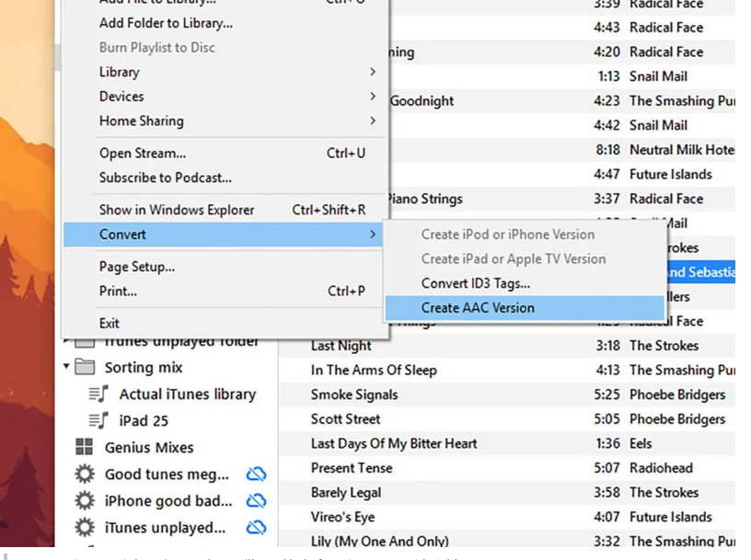Click cloud status icon next to iPhone good bad...
Screen dimensions: 751x560
256,501
